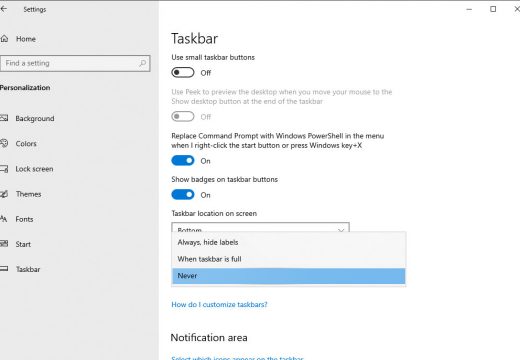Disable Show badges on taskbar buttons
The height and width of the screenshot is (360, 520).
(x=183, y=195)
